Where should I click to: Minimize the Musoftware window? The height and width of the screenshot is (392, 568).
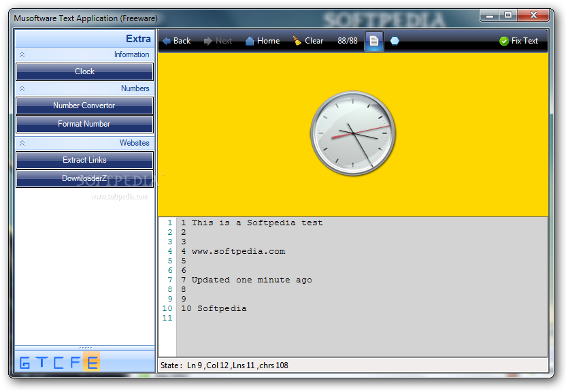click(x=490, y=15)
